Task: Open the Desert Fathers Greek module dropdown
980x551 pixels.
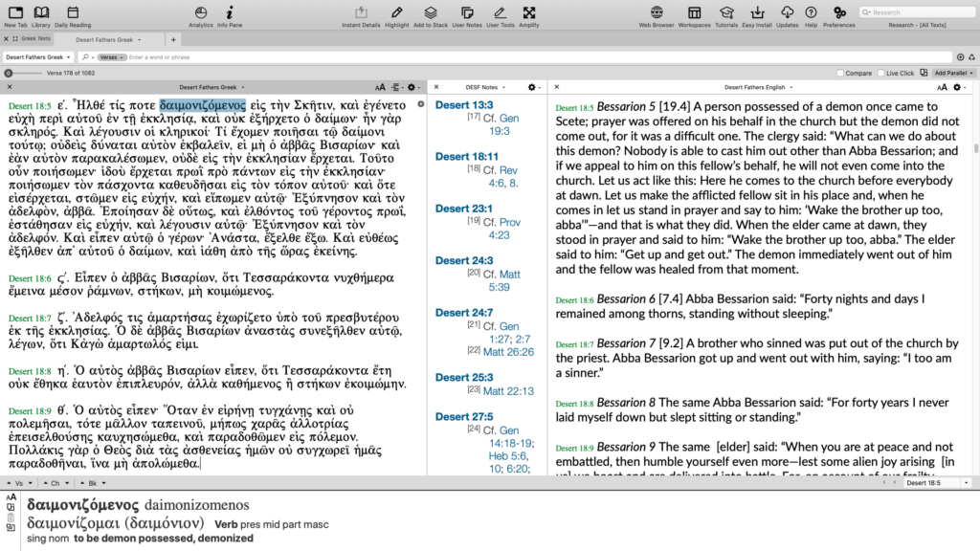Action: (37, 56)
